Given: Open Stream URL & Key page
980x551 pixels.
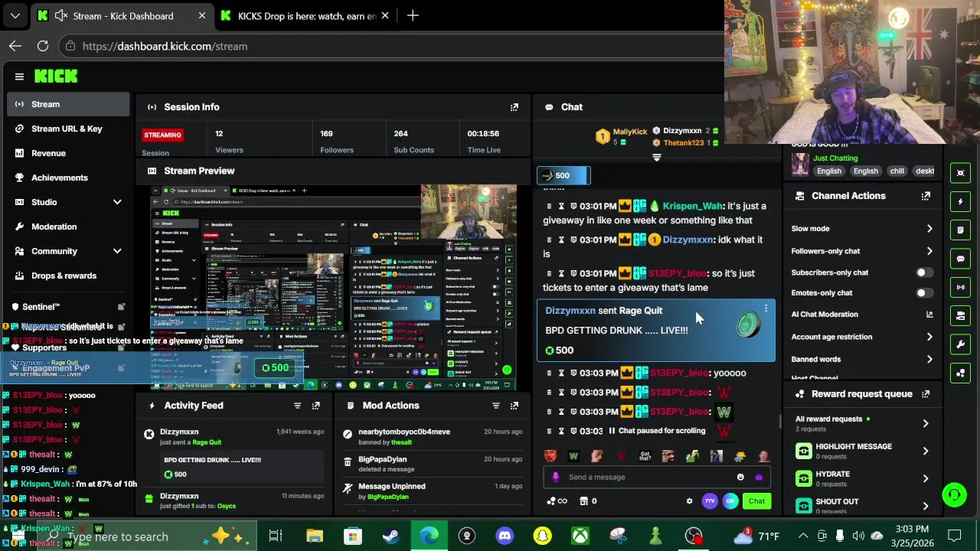Looking at the screenshot, I should [x=68, y=129].
